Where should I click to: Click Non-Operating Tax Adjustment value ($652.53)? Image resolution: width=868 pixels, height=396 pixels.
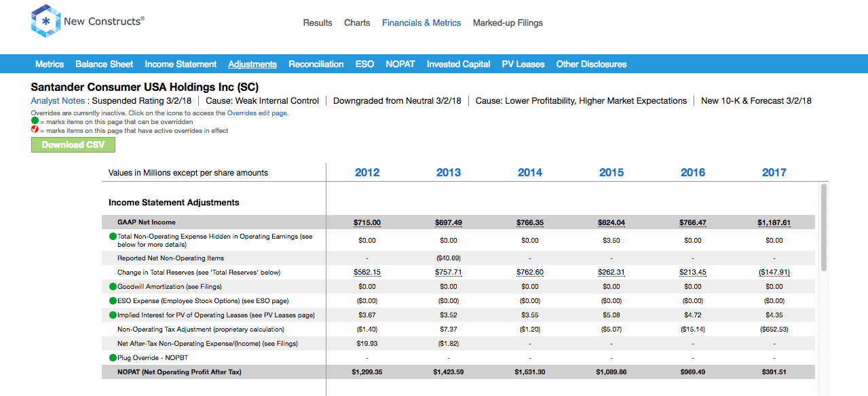tap(774, 330)
